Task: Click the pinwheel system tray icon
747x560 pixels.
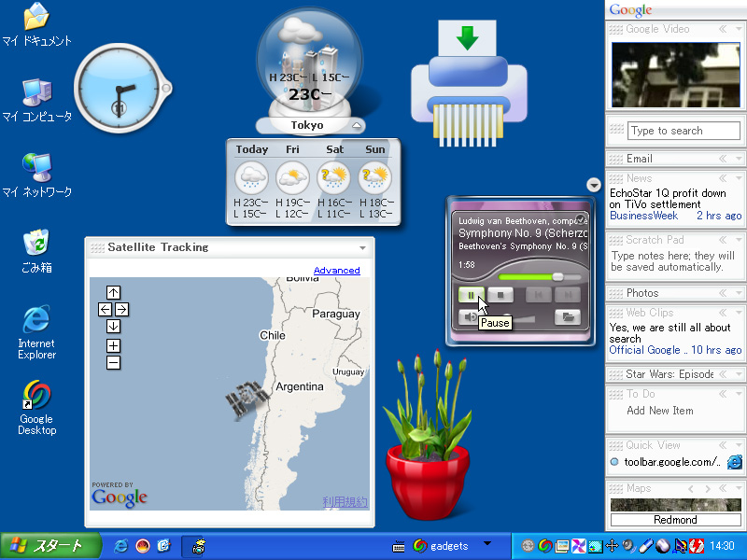Action: 578,546
